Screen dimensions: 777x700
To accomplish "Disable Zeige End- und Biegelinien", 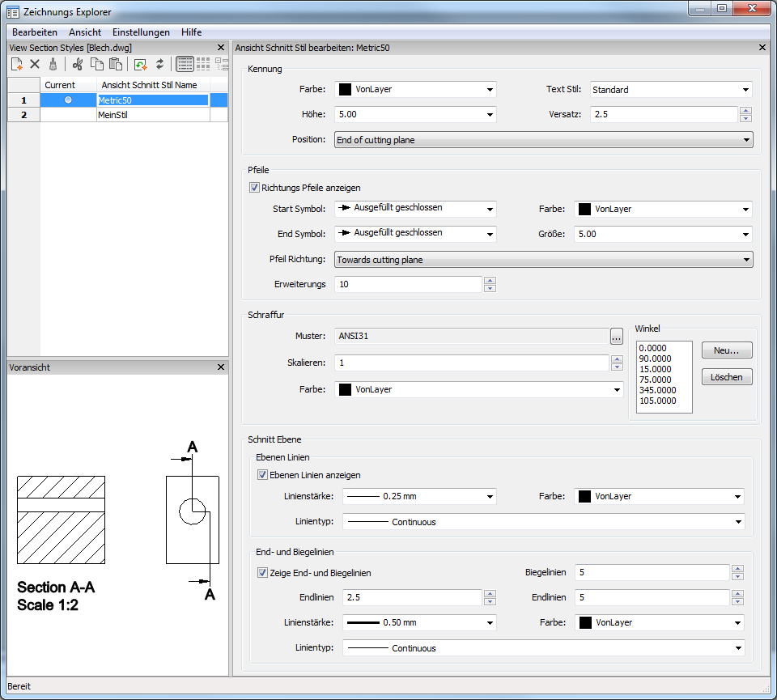I will coord(262,572).
